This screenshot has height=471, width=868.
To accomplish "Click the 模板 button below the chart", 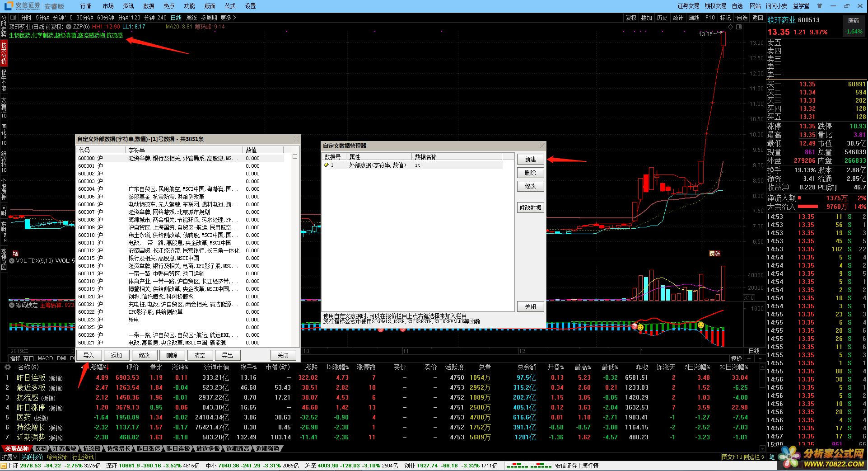I will click(736, 358).
